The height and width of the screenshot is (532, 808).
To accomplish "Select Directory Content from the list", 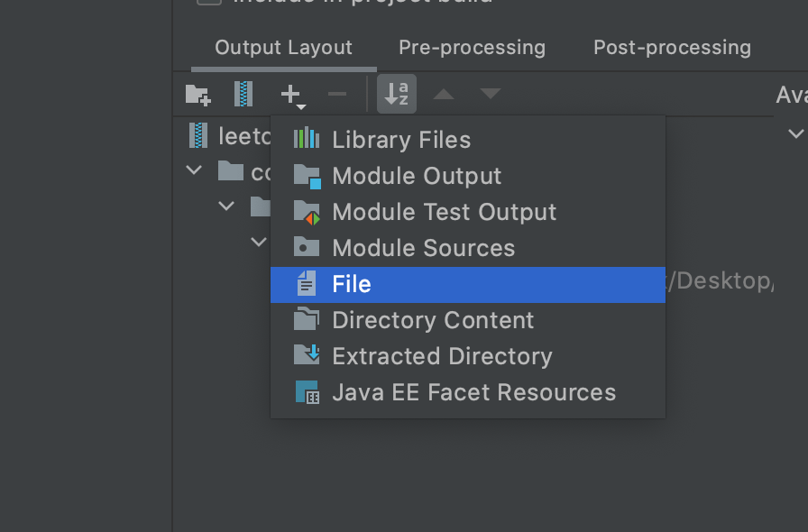I will pos(433,320).
